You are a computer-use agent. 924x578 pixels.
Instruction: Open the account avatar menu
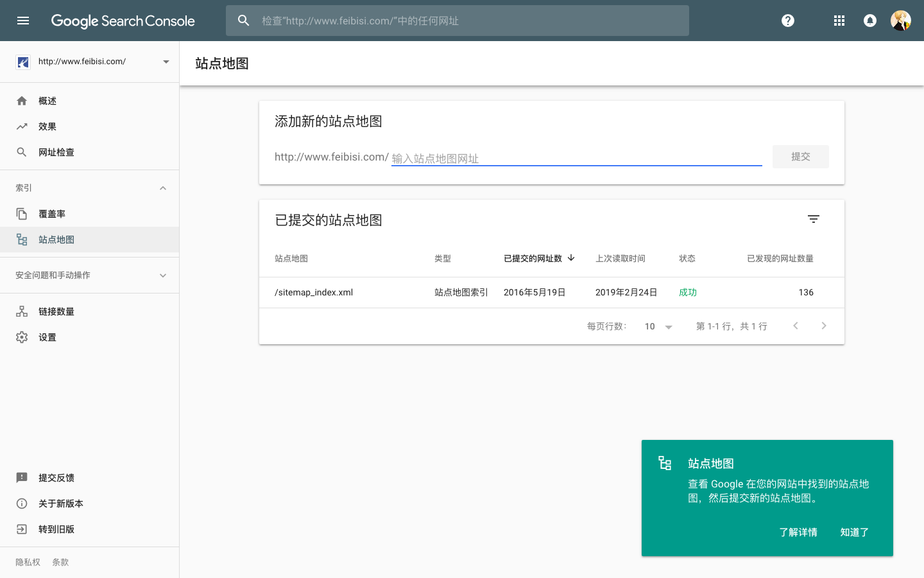(x=901, y=21)
